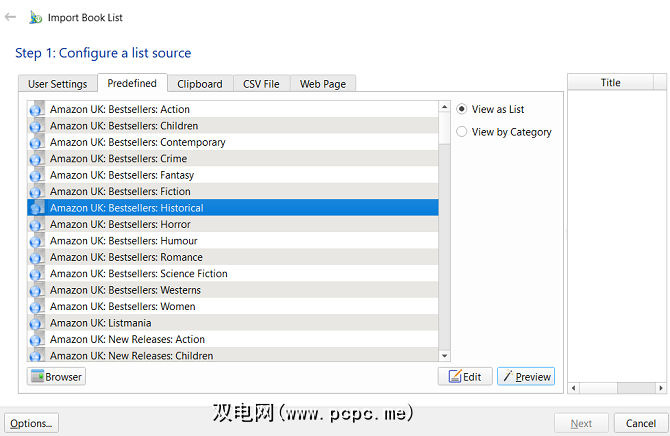The width and height of the screenshot is (670, 436).
Task: Choose Amazon UK: Bestsellers: Romance
Action: pyautogui.click(x=233, y=257)
